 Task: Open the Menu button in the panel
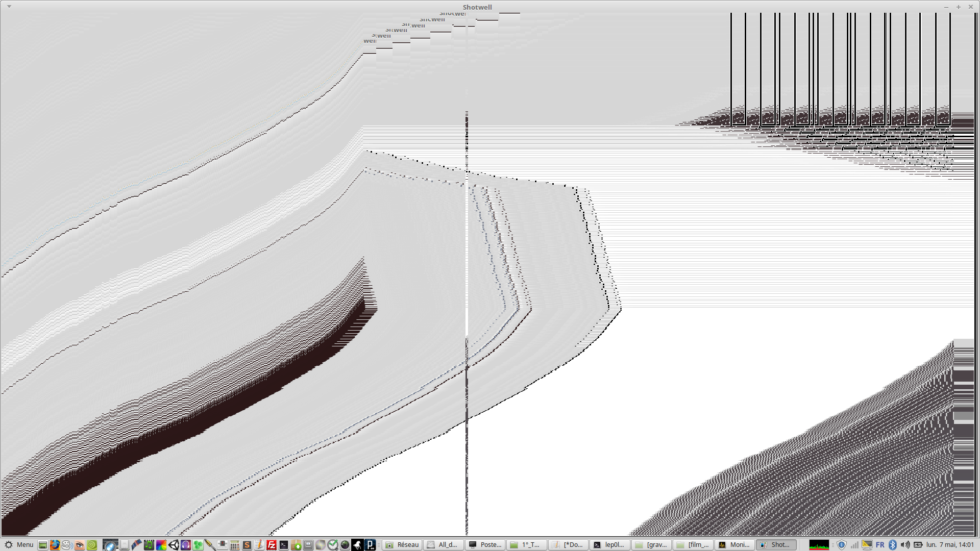[x=19, y=544]
